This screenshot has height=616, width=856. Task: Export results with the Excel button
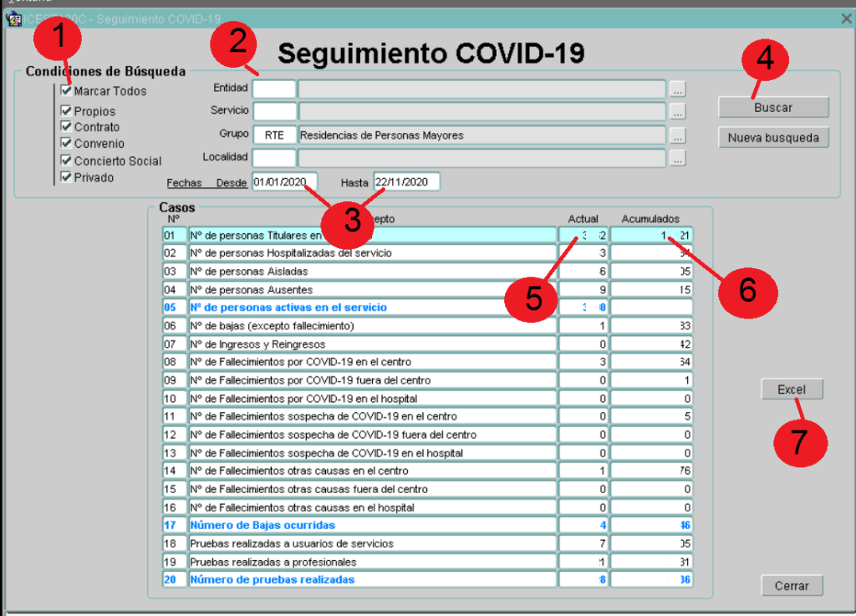(792, 389)
